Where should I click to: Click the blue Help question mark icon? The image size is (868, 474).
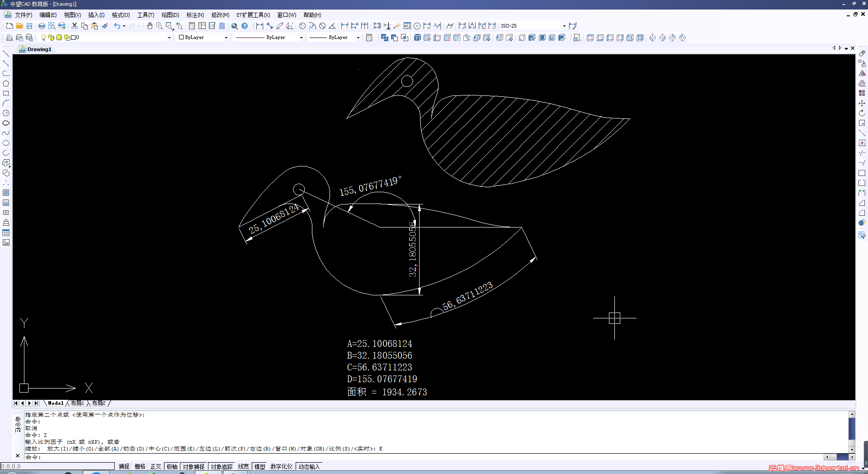point(245,26)
